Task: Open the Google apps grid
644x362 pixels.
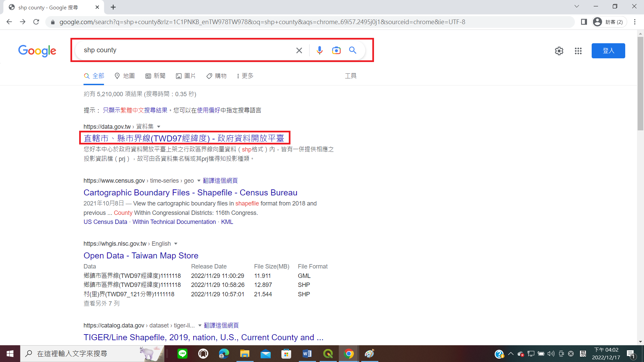Action: point(578,51)
